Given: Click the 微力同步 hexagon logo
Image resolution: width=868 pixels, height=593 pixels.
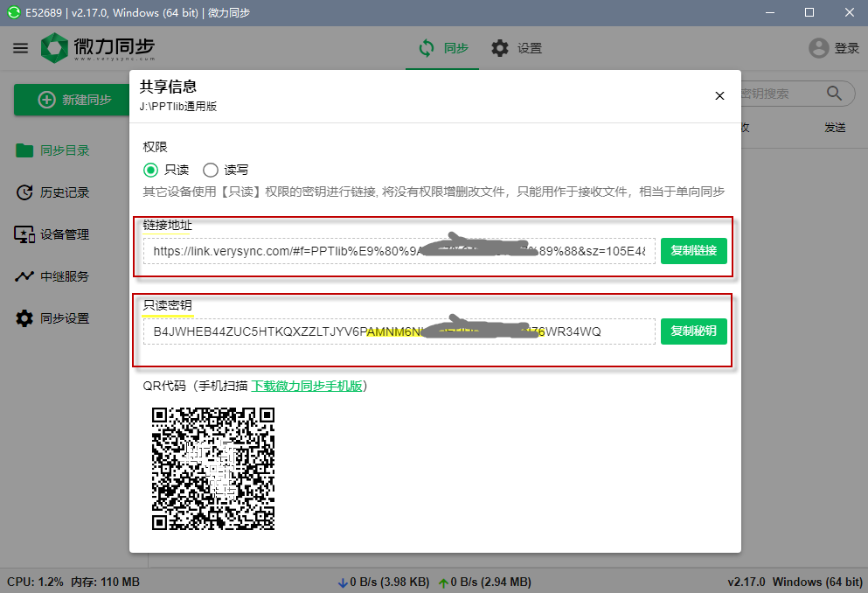Looking at the screenshot, I should [54, 47].
